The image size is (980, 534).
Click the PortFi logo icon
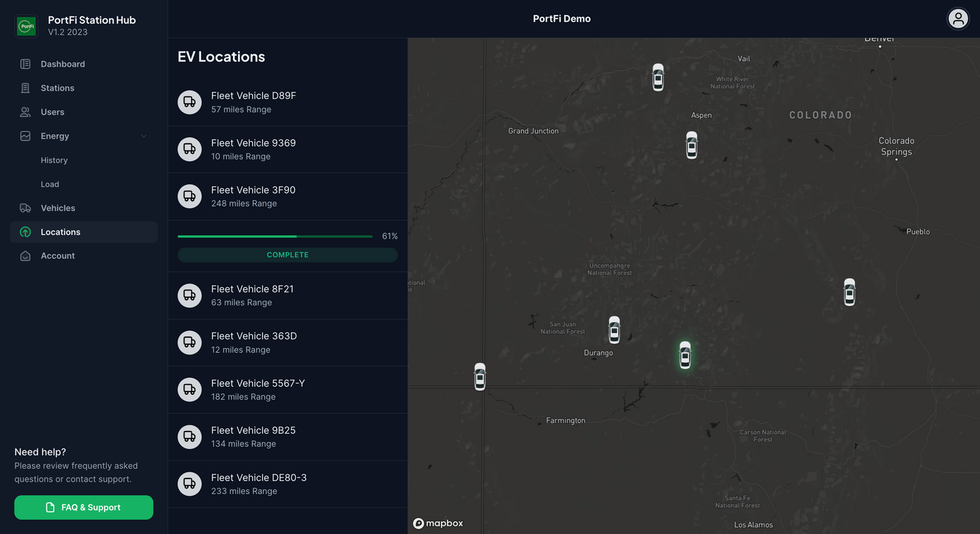coord(26,26)
